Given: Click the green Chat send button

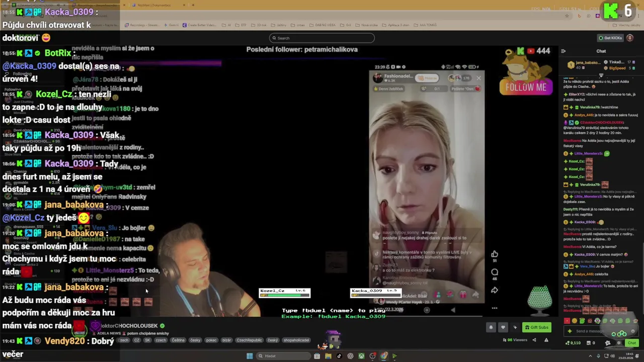Looking at the screenshot, I should coord(632,343).
